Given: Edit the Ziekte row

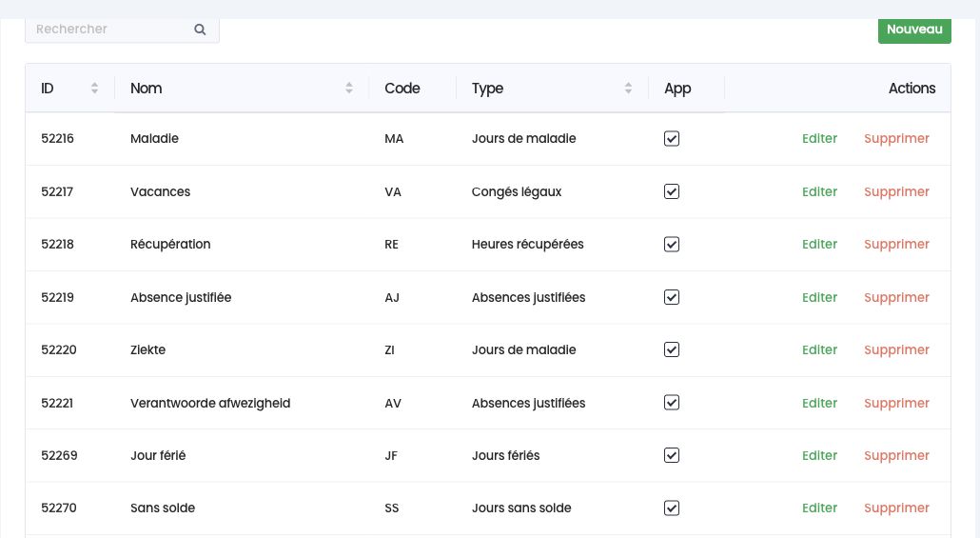Looking at the screenshot, I should pos(819,349).
